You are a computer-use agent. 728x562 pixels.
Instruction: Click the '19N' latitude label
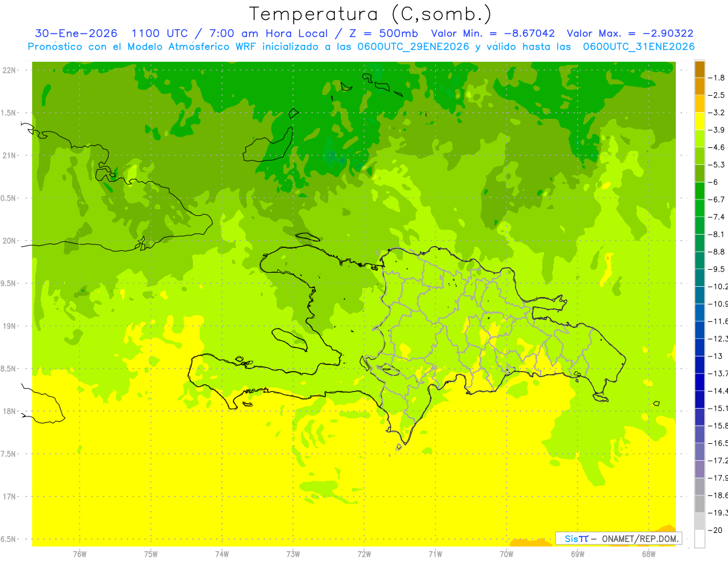click(x=10, y=326)
